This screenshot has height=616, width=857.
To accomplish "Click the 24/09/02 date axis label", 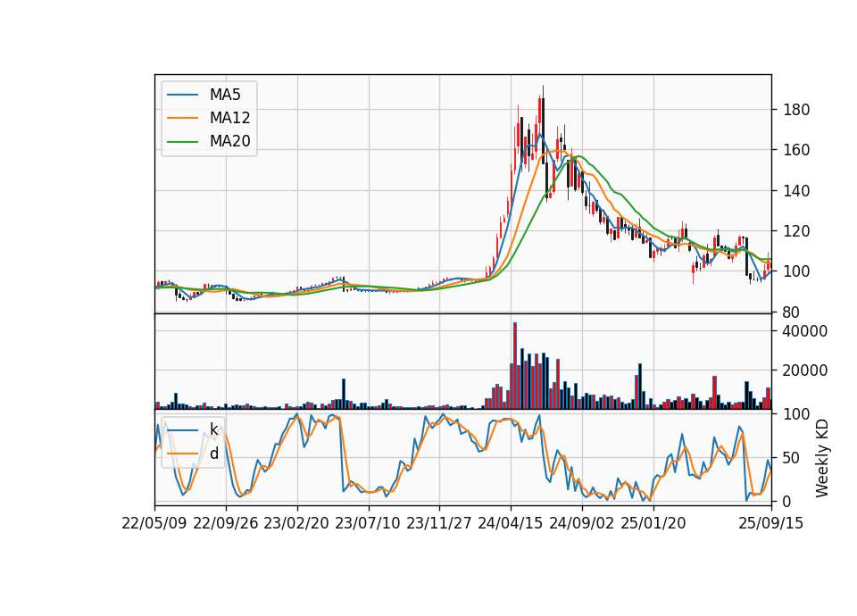I will pyautogui.click(x=581, y=523).
